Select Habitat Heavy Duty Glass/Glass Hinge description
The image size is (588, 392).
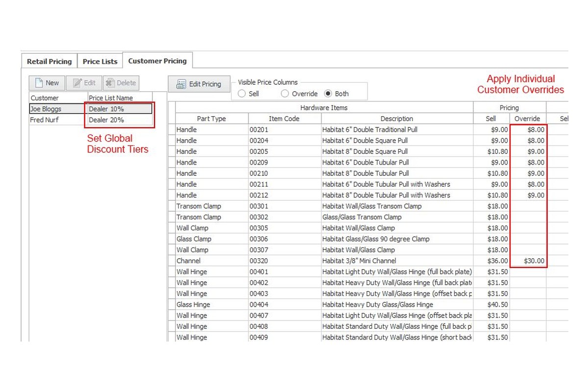pos(397,304)
